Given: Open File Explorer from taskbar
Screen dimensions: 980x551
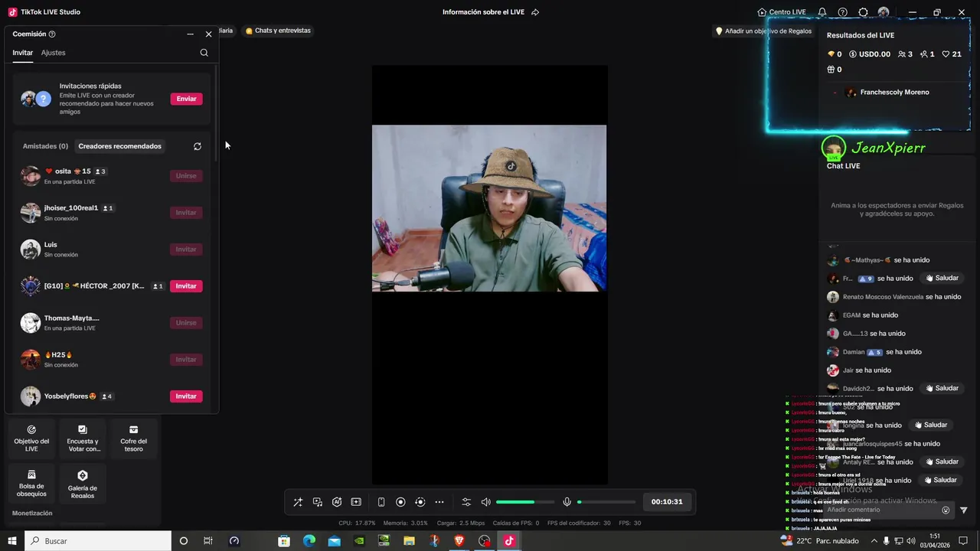Looking at the screenshot, I should pyautogui.click(x=410, y=541).
